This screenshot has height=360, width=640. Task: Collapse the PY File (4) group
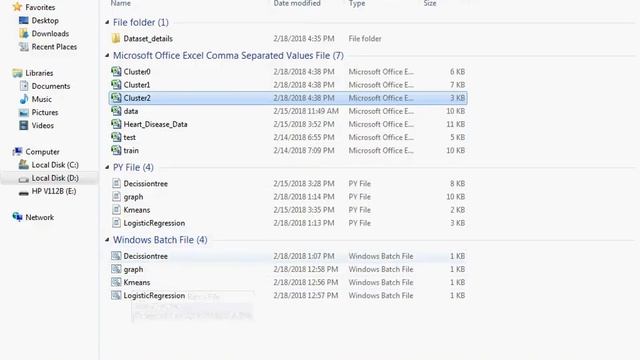[107, 167]
